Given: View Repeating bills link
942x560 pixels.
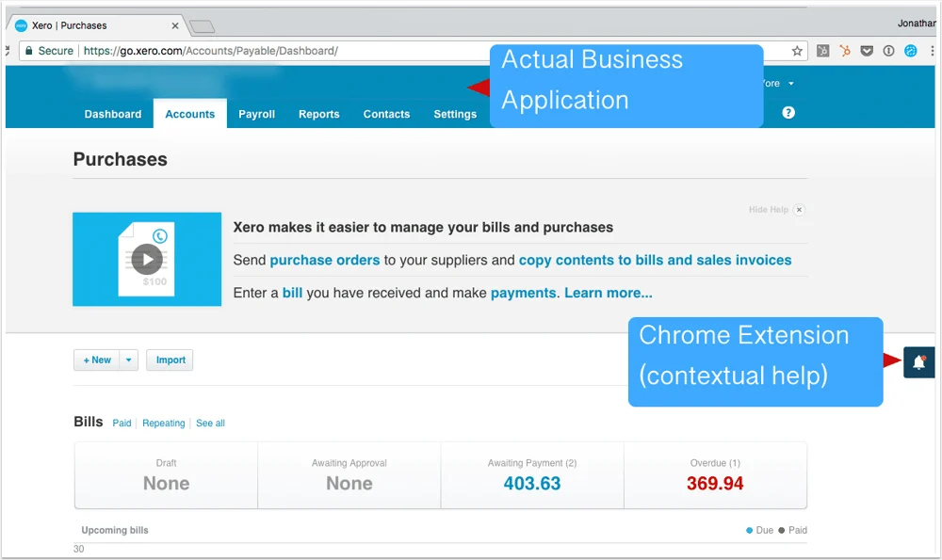Looking at the screenshot, I should [x=163, y=424].
